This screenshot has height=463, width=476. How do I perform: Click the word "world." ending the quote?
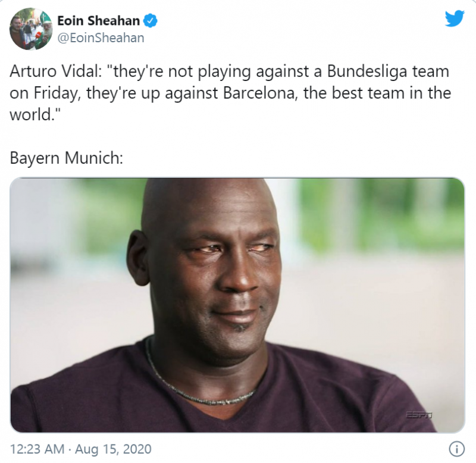click(32, 115)
